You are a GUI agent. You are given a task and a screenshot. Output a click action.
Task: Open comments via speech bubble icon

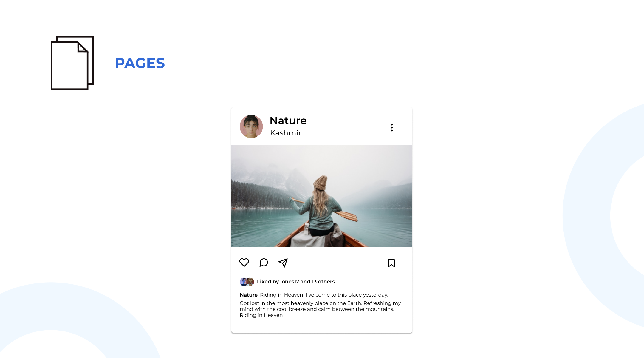click(264, 263)
